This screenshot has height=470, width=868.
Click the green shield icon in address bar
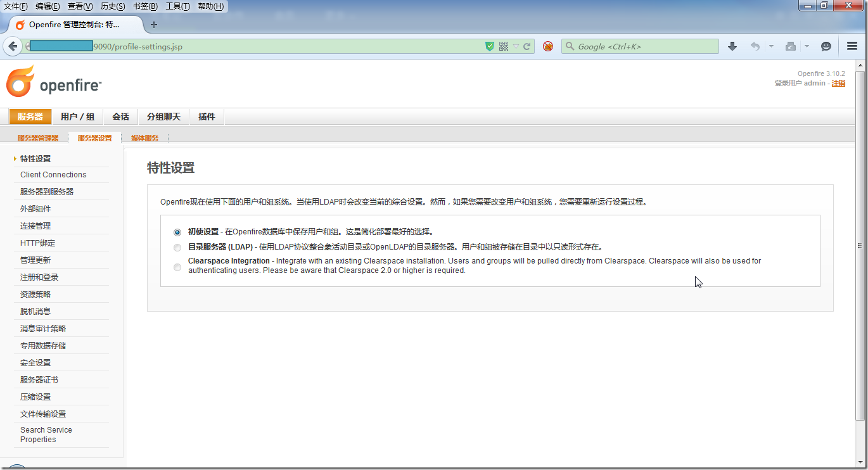(x=489, y=46)
